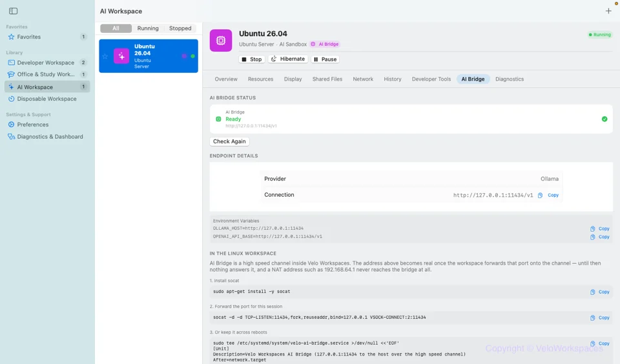This screenshot has height=364, width=620.
Task: Stop the Ubuntu 26.04 workspace
Action: click(251, 59)
